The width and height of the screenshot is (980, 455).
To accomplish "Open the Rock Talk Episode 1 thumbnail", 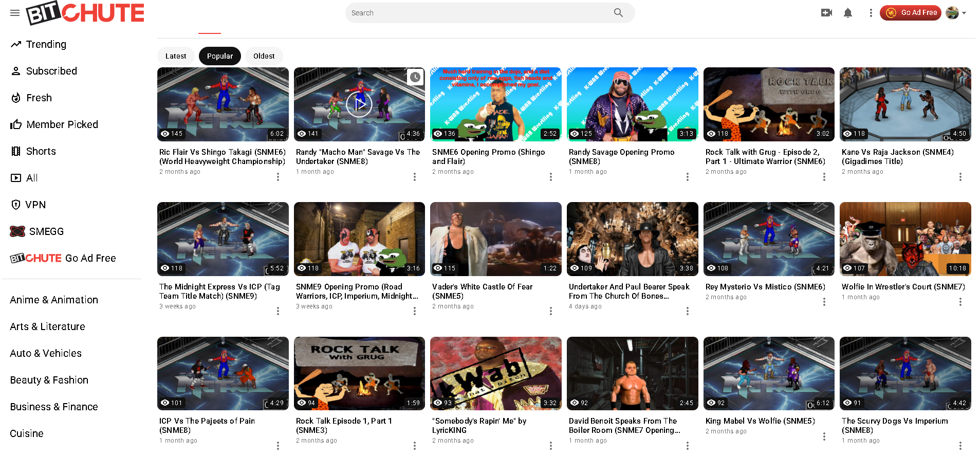I will click(x=359, y=374).
